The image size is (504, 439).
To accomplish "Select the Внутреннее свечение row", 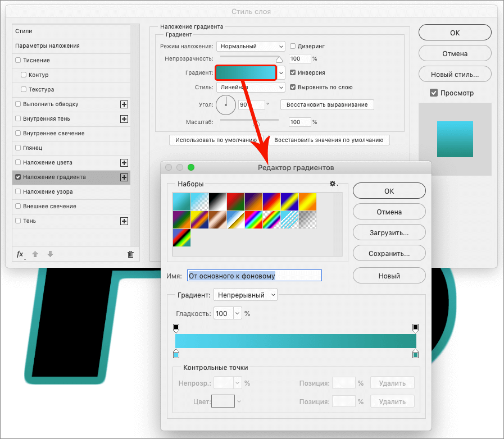I will click(x=71, y=133).
